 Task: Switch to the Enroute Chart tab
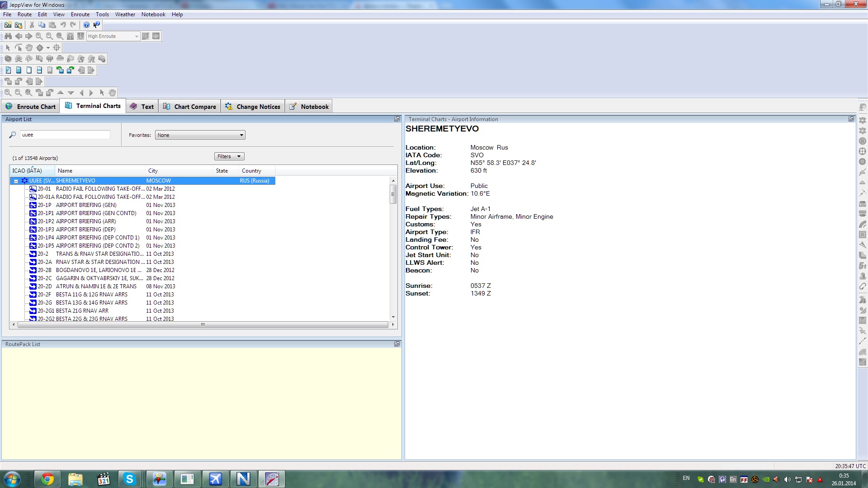pos(30,107)
